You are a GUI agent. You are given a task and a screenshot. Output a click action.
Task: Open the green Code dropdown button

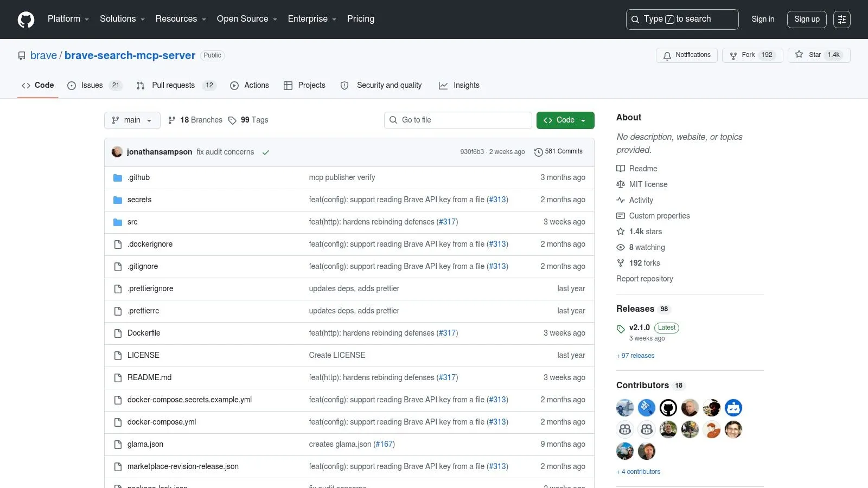565,120
